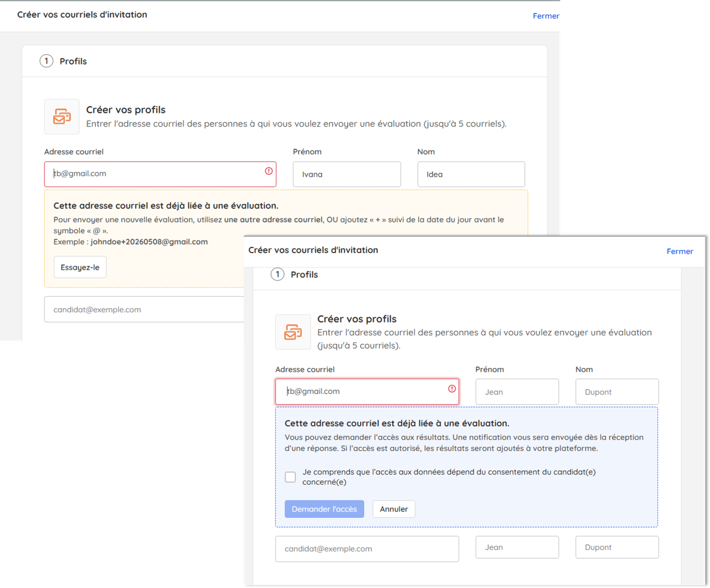The image size is (710, 588).
Task: Click the front window title 'Créer vos courriels d'invitation'
Action: tap(313, 250)
